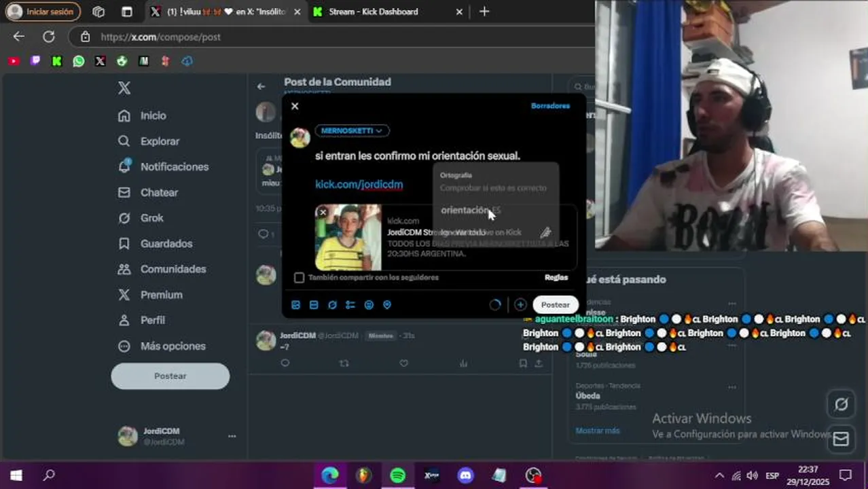Viewport: 868px width, 489px height.
Task: Open options for the Úbeda trend
Action: (x=731, y=388)
